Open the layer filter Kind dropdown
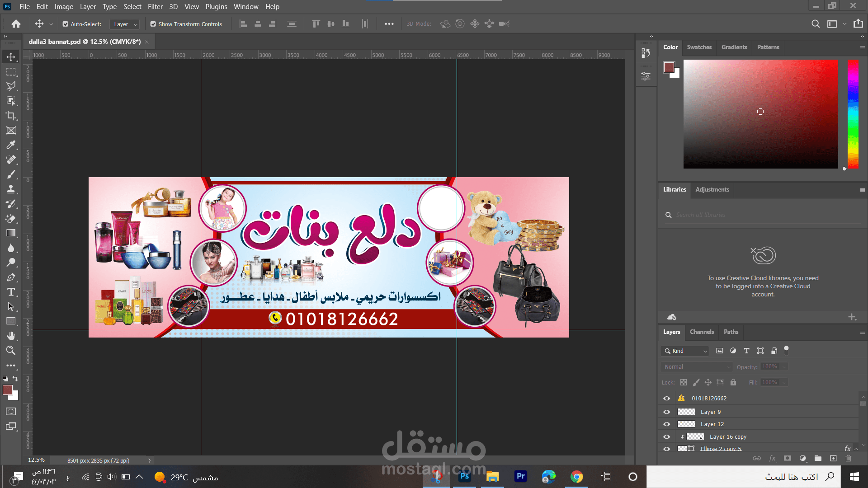 (x=684, y=351)
